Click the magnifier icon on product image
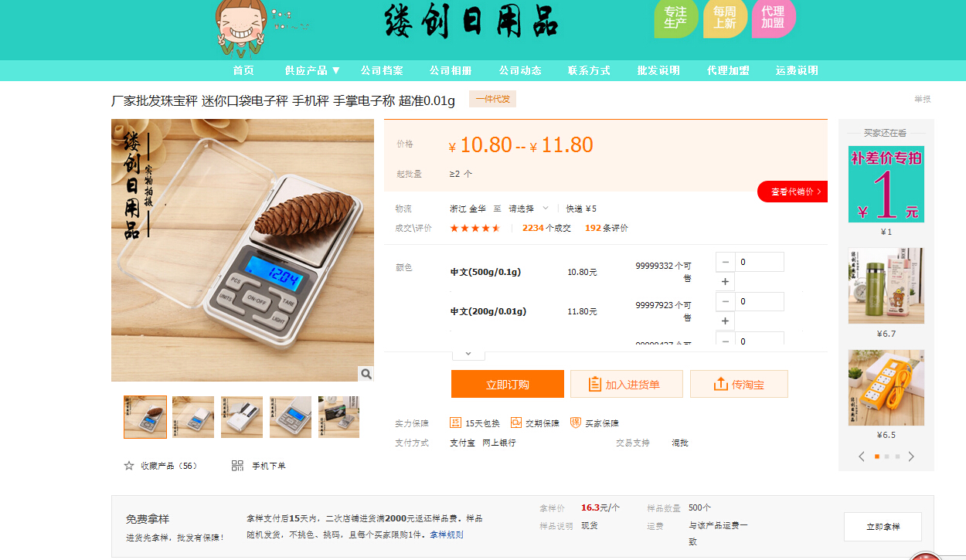This screenshot has height=560, width=966. pyautogui.click(x=366, y=374)
